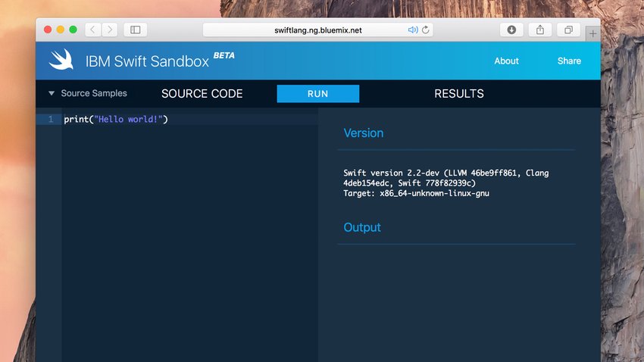
Task: Show all tabs overview button
Action: [568, 30]
